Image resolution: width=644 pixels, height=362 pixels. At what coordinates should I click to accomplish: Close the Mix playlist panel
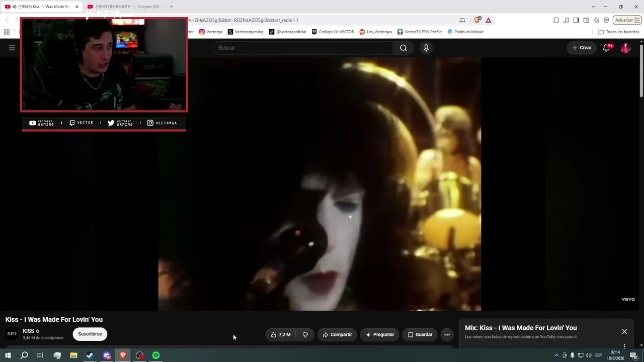(624, 331)
